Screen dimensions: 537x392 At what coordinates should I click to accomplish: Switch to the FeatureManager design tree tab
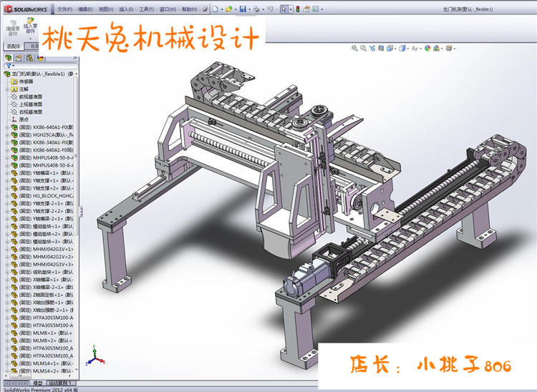(8, 58)
